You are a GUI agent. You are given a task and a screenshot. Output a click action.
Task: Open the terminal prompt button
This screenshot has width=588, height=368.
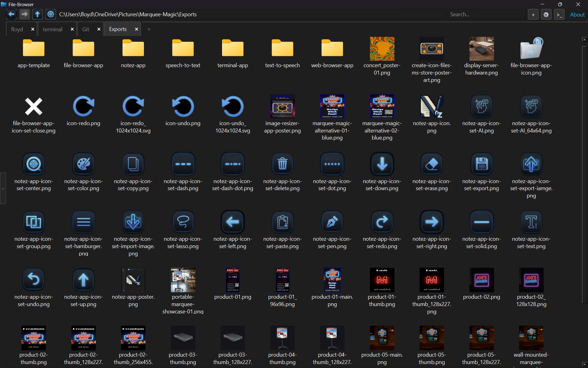pyautogui.click(x=559, y=14)
